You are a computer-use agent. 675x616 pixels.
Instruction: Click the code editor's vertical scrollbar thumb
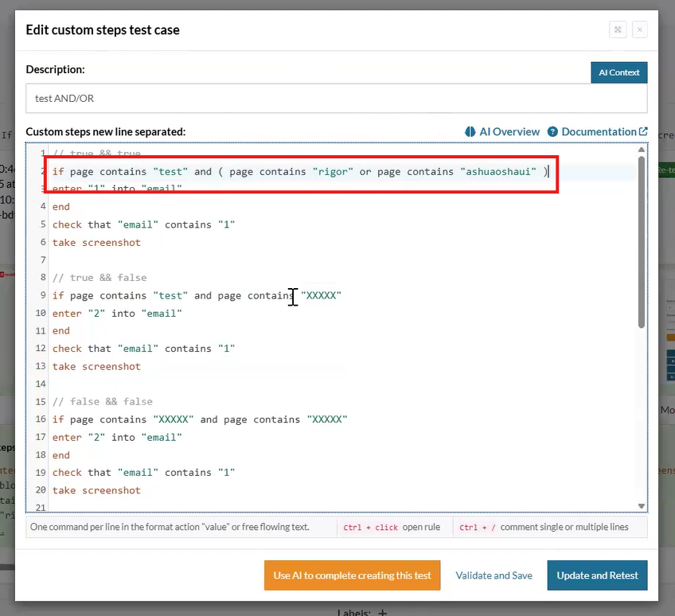point(642,239)
